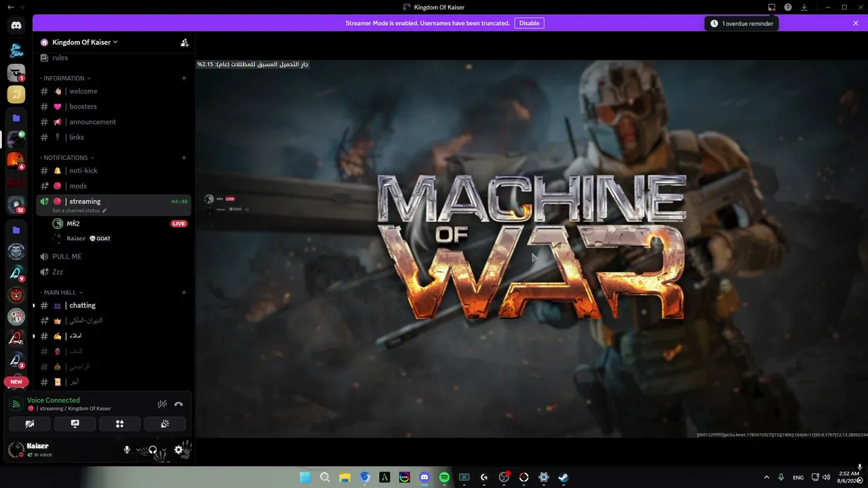
Task: Disconnect from the voice channel
Action: pyautogui.click(x=178, y=404)
